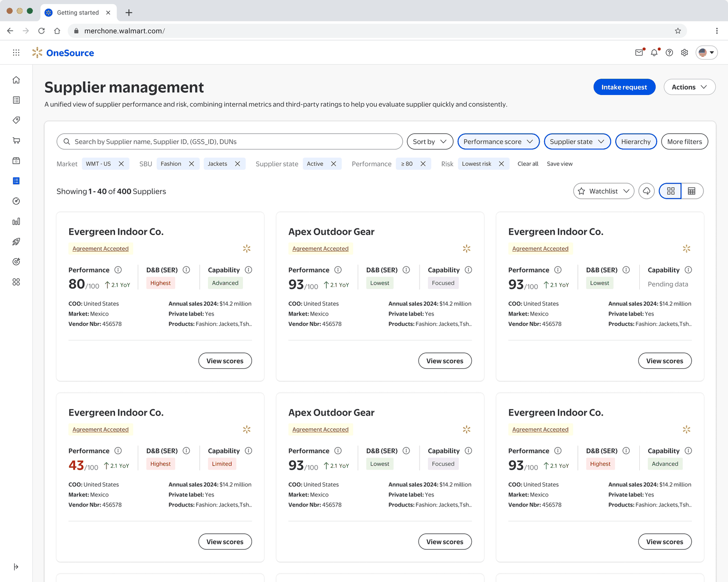Open the document list sidebar icon

(x=16, y=100)
